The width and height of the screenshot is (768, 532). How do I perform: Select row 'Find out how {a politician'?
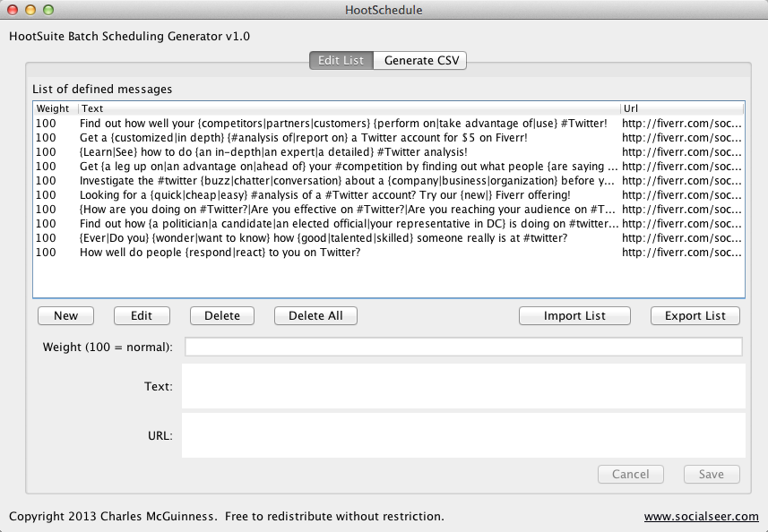point(388,224)
